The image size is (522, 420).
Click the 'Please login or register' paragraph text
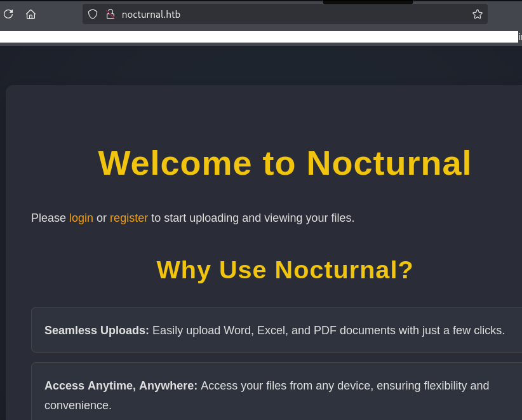click(x=252, y=218)
